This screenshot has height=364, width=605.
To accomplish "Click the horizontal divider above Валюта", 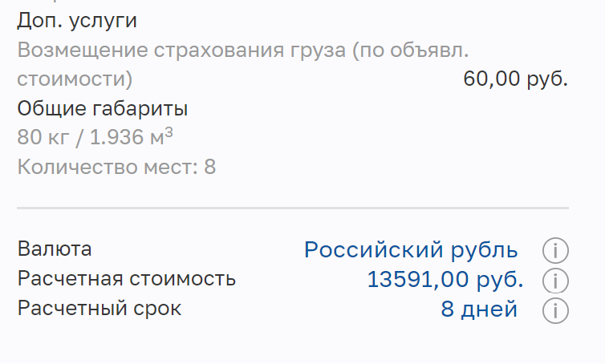I will pos(293,208).
